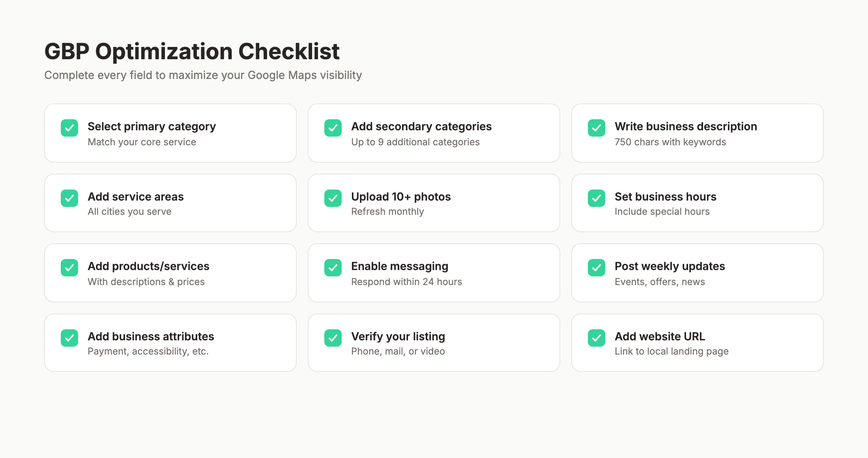
Task: Click the checkmark for Post weekly updates
Action: coord(596,268)
